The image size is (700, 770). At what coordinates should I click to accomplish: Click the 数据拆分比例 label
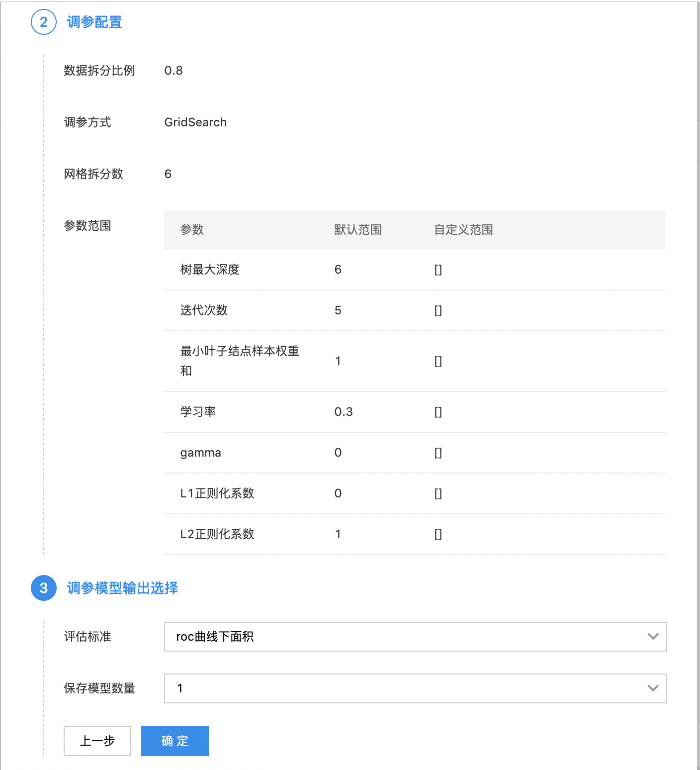point(99,71)
